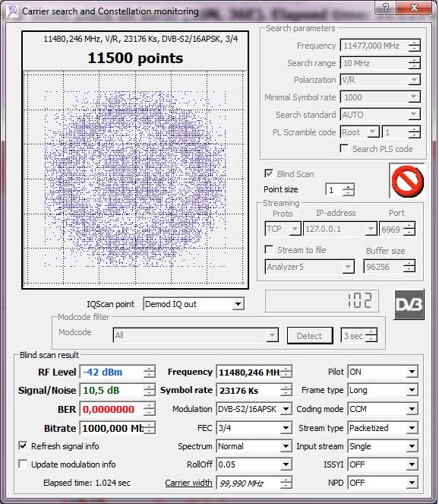The width and height of the screenshot is (439, 504).
Task: Click the Detect button
Action: [310, 336]
